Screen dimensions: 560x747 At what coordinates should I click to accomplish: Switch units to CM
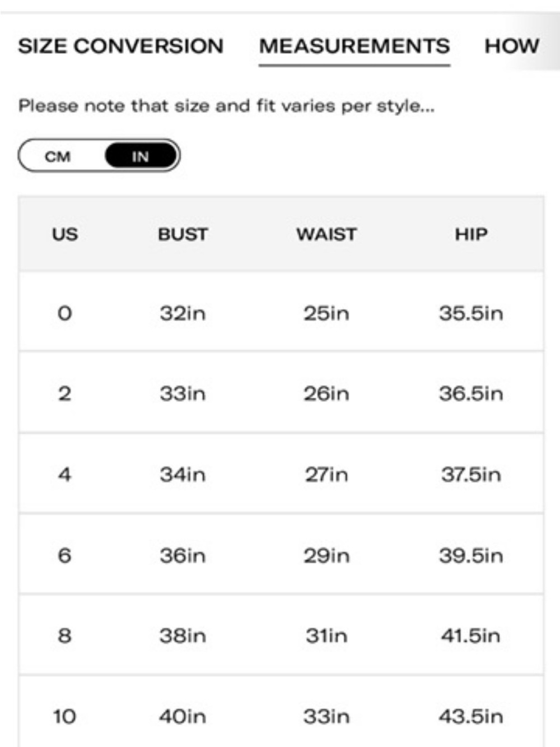(x=58, y=156)
